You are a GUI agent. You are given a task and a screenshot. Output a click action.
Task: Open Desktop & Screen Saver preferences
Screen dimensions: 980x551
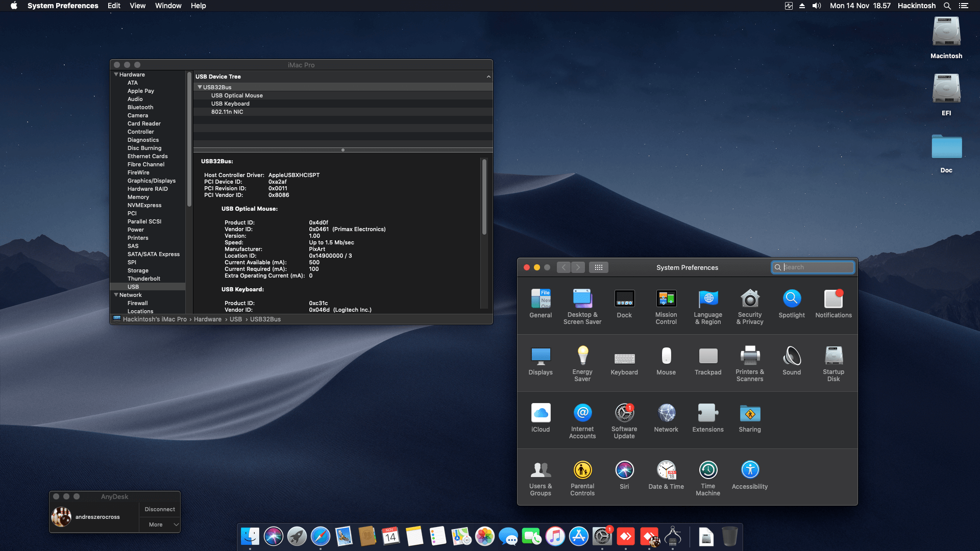click(x=582, y=306)
